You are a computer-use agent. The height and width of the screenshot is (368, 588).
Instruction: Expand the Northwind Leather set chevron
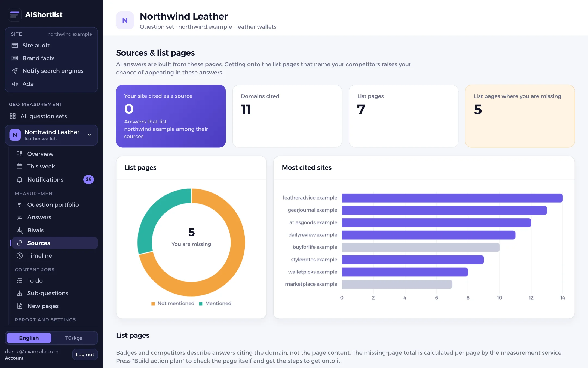pyautogui.click(x=90, y=135)
